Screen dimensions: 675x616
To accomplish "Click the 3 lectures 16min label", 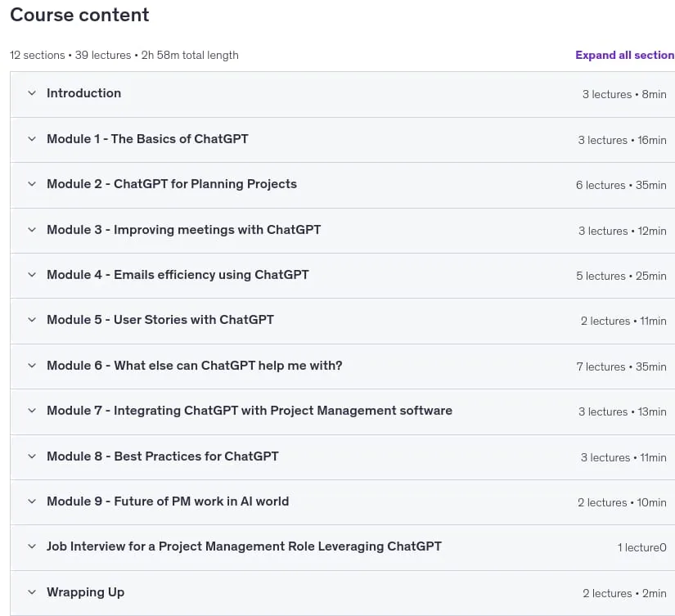I will (622, 140).
